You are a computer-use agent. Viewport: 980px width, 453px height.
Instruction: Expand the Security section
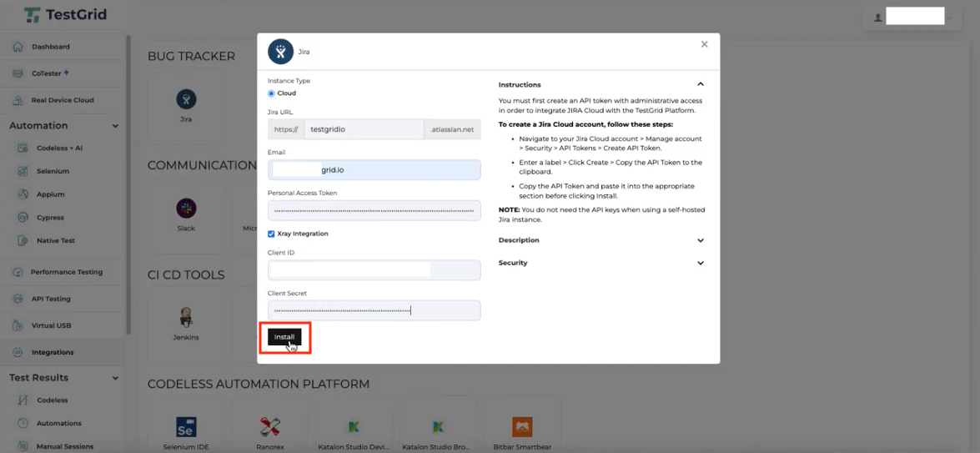(x=701, y=263)
